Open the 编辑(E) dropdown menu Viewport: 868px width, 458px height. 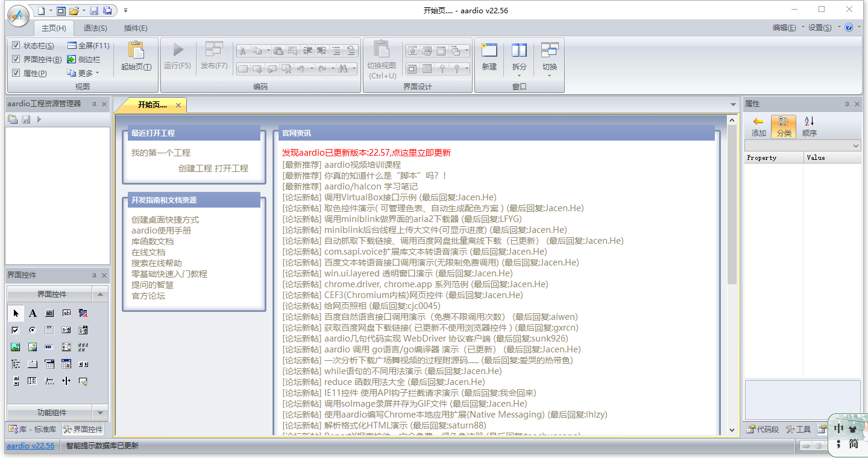(x=787, y=28)
